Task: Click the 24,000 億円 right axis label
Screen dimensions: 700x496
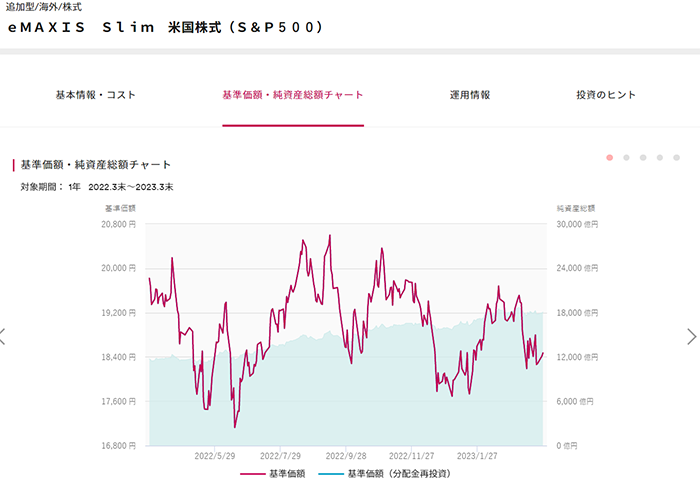Action: [x=577, y=268]
